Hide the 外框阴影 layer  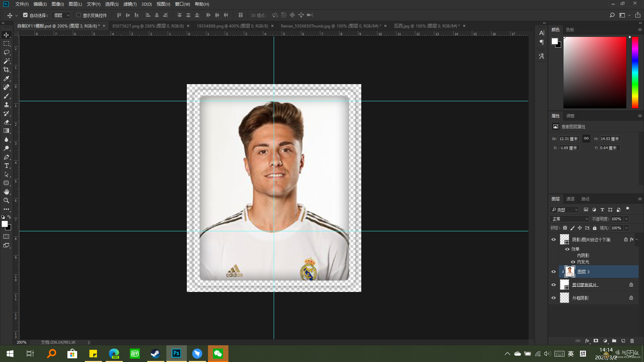click(553, 298)
